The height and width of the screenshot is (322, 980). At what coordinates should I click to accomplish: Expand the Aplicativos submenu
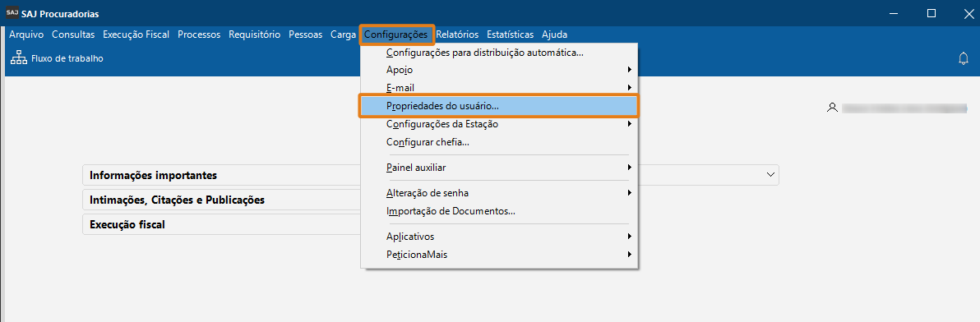point(499,237)
